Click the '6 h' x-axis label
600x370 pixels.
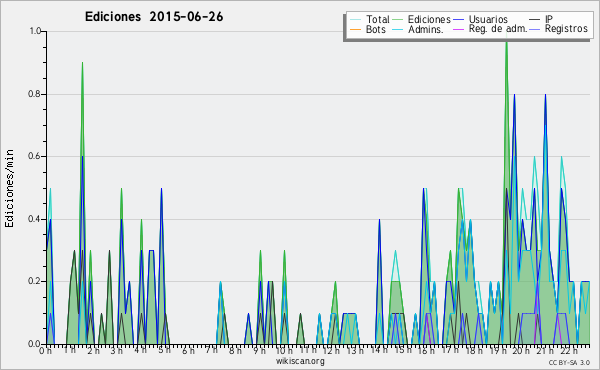click(x=188, y=350)
